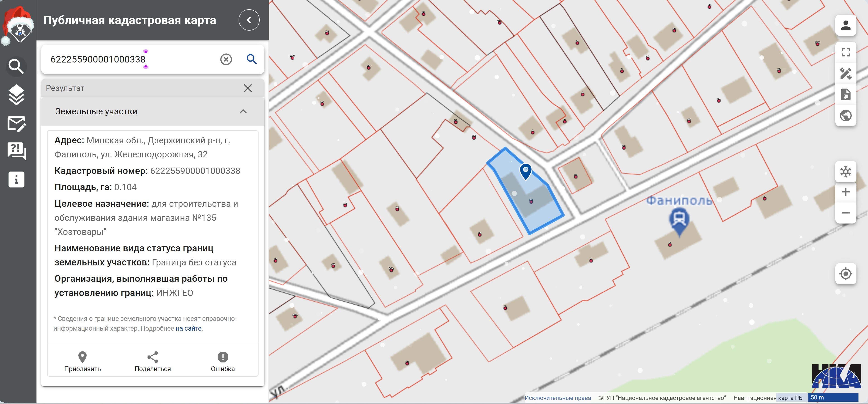
Task: Click the sidebar search magnifier icon
Action: 16,66
